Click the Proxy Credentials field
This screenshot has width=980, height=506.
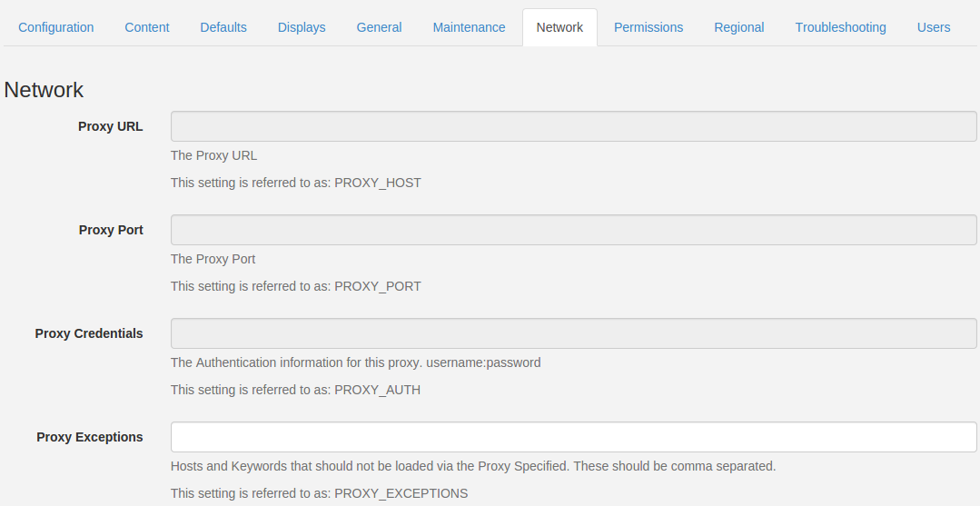click(x=573, y=333)
